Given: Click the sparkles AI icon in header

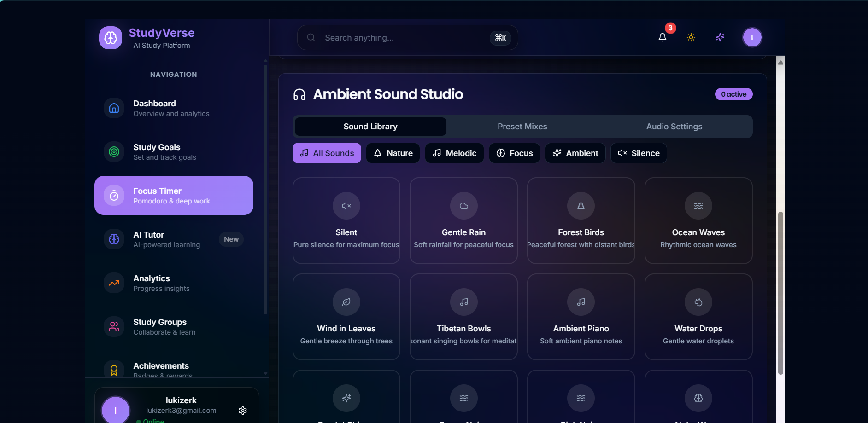Looking at the screenshot, I should point(720,37).
